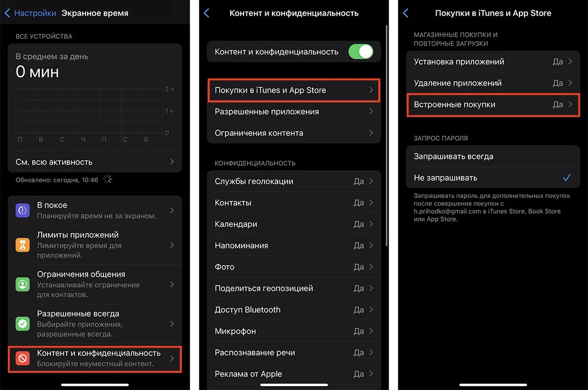Open Встроенные покупки Да chevron

570,104
